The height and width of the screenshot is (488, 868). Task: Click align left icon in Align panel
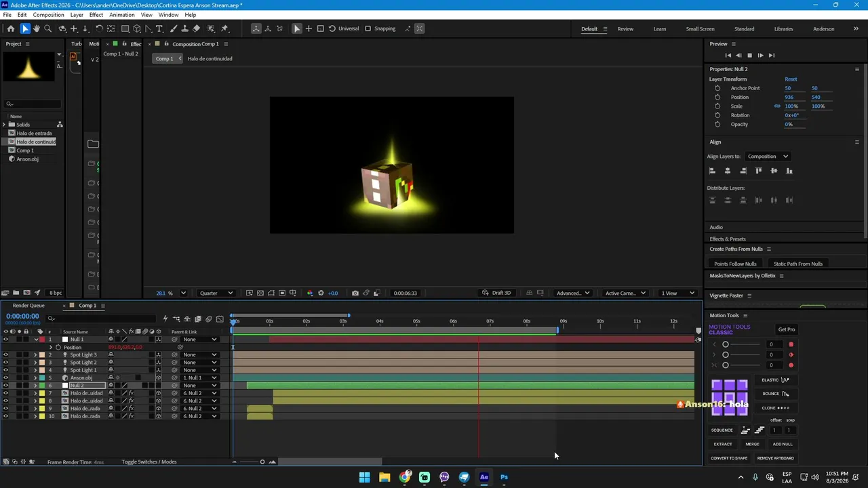coord(712,171)
